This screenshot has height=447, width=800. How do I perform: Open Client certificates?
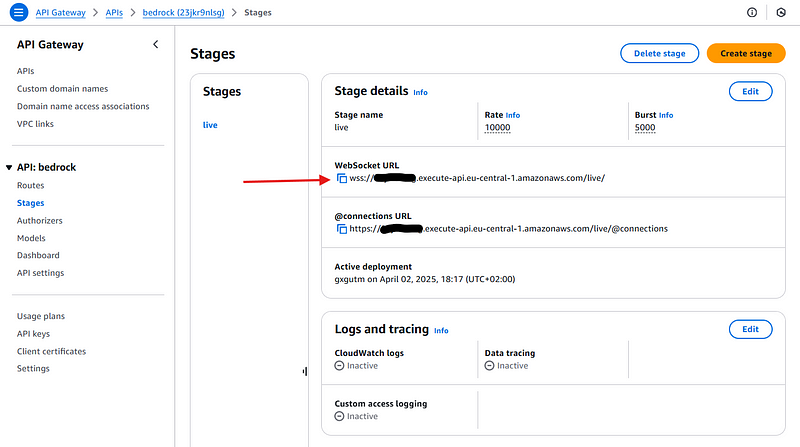(51, 352)
